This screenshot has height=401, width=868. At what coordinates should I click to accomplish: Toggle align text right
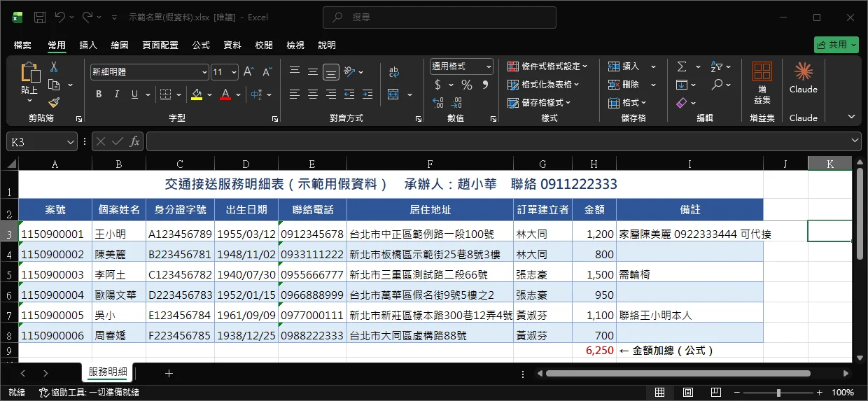click(331, 94)
